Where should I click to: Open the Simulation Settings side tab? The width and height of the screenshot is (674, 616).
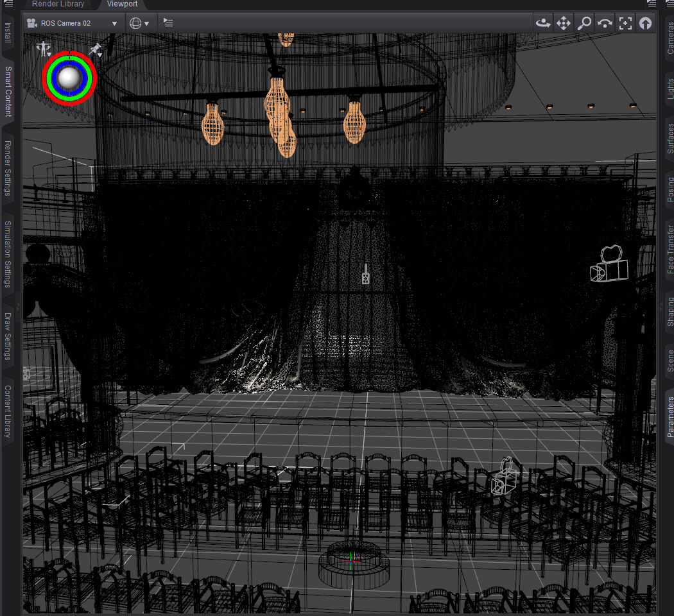tap(8, 254)
